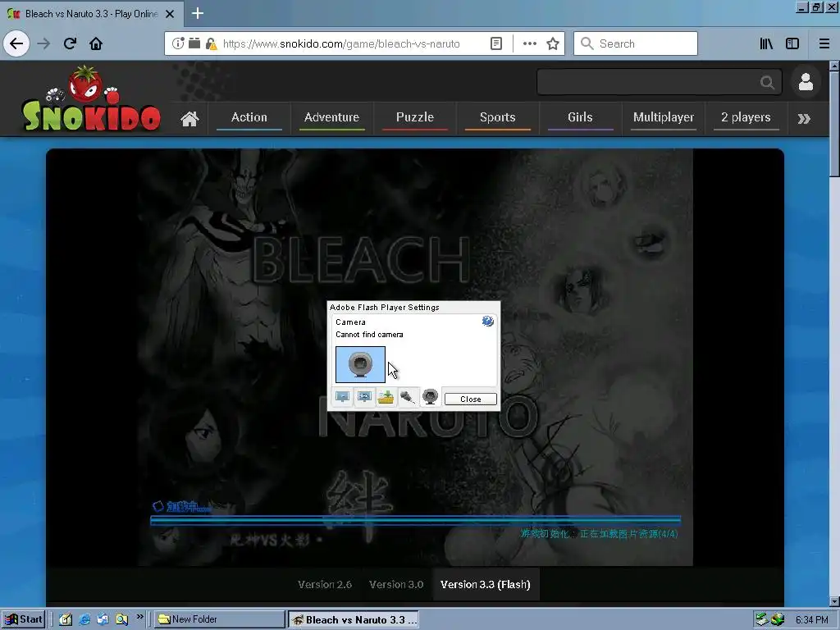This screenshot has width=840, height=630.
Task: Open the user account profile icon
Action: [x=806, y=82]
